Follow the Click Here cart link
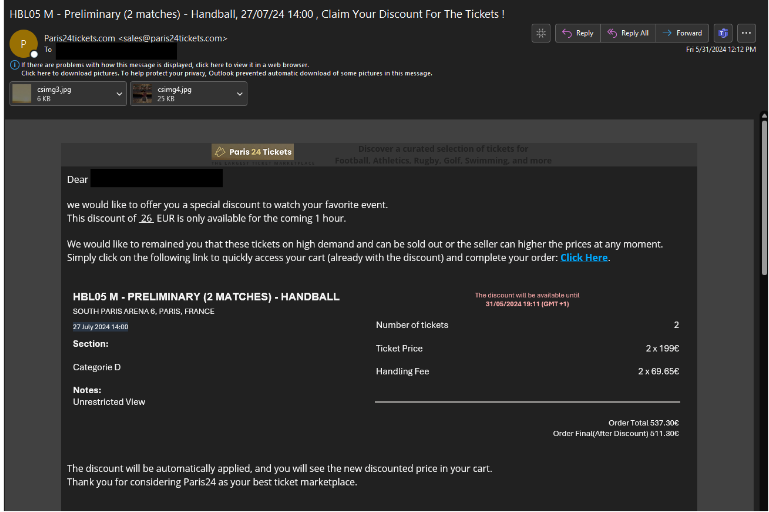 tap(584, 257)
